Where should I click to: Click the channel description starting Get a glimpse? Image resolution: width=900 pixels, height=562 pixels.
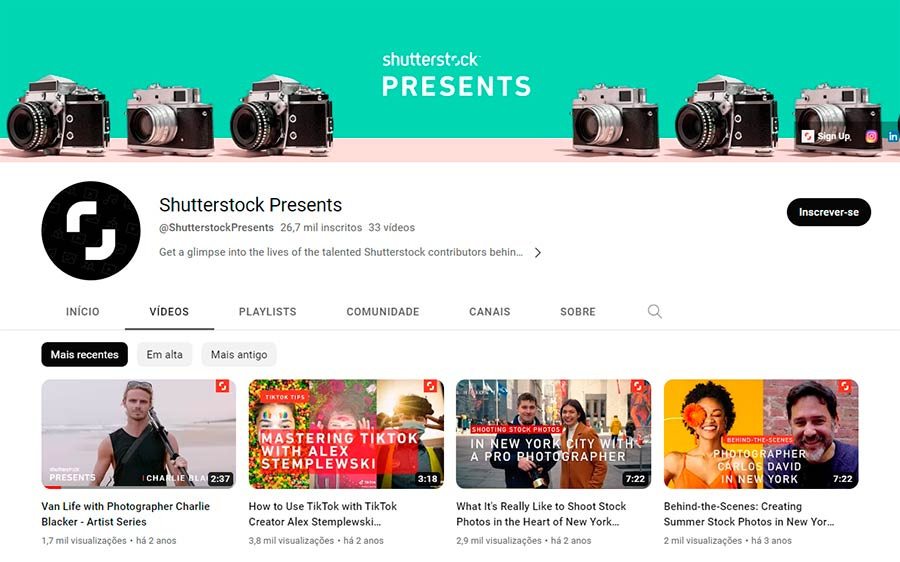click(341, 252)
